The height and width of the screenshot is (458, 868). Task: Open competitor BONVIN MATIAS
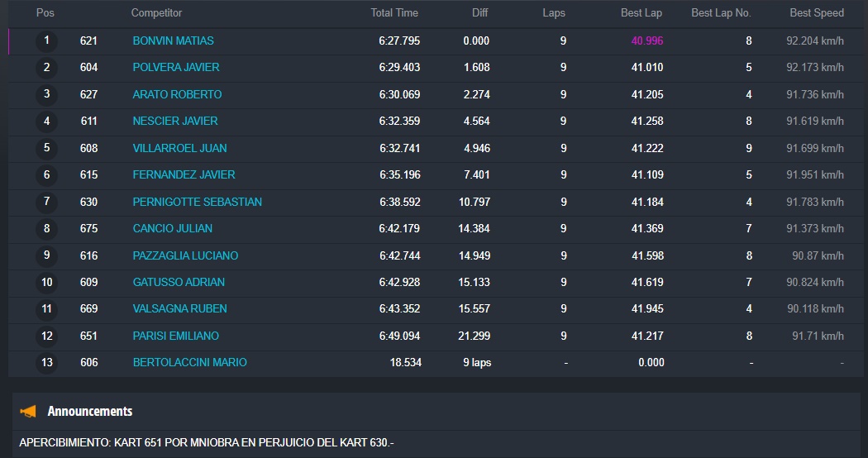point(173,41)
